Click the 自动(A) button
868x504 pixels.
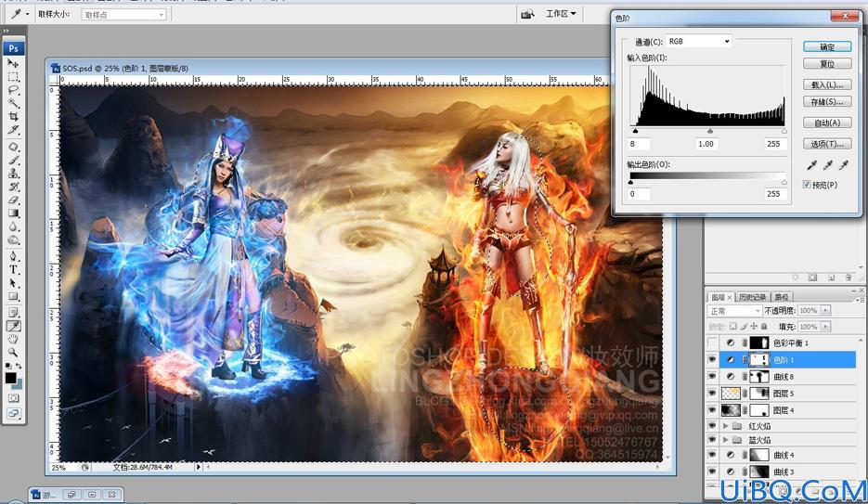coord(827,123)
